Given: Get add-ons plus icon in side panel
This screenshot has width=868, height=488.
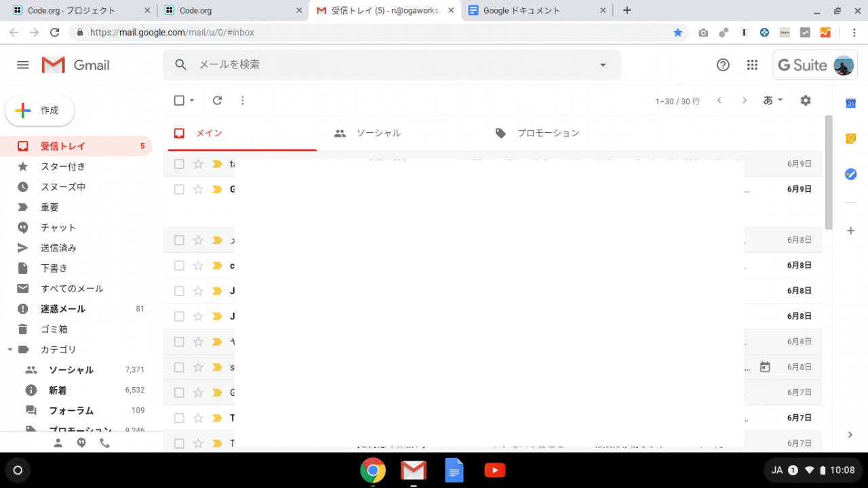Looking at the screenshot, I should [x=850, y=230].
